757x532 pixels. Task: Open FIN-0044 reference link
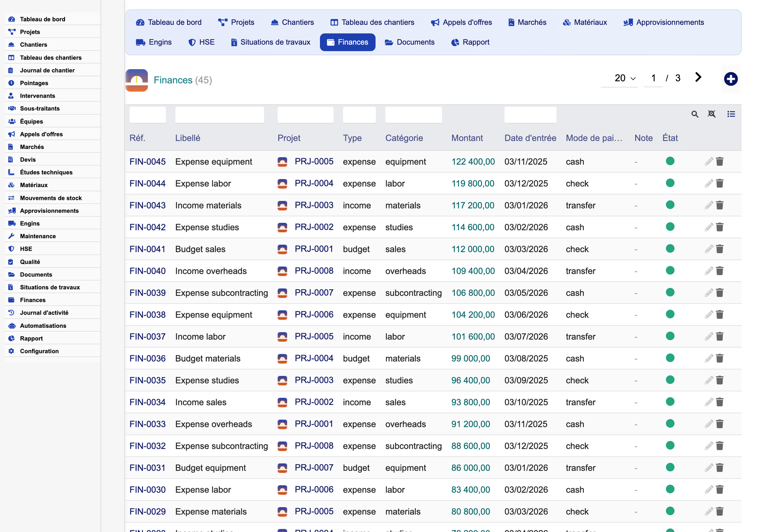click(147, 184)
